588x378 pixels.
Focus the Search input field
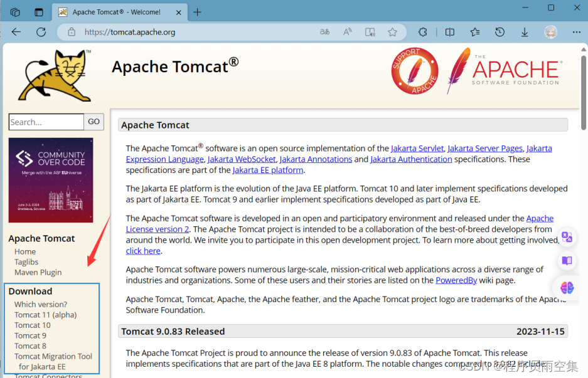tap(46, 122)
